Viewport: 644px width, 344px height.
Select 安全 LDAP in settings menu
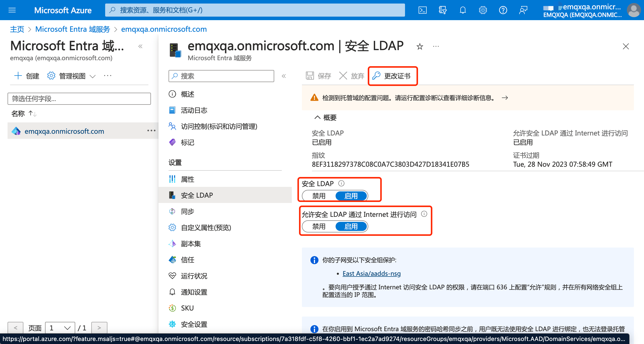pyautogui.click(x=197, y=195)
